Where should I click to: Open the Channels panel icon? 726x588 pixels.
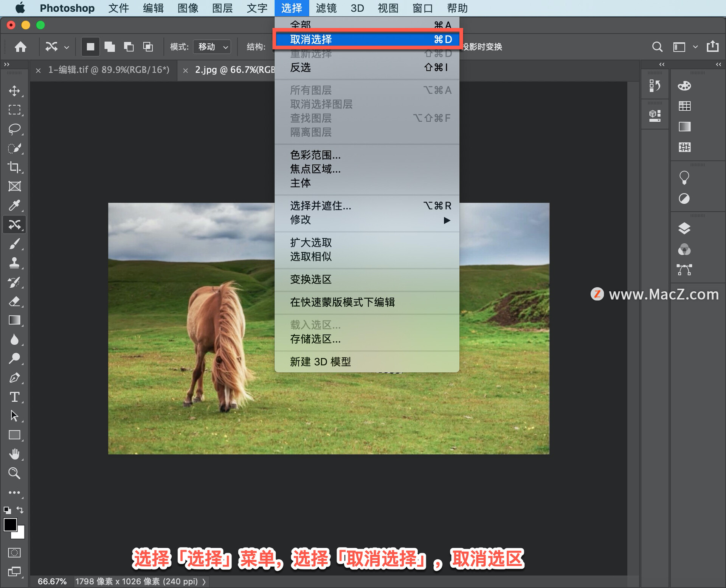point(684,249)
